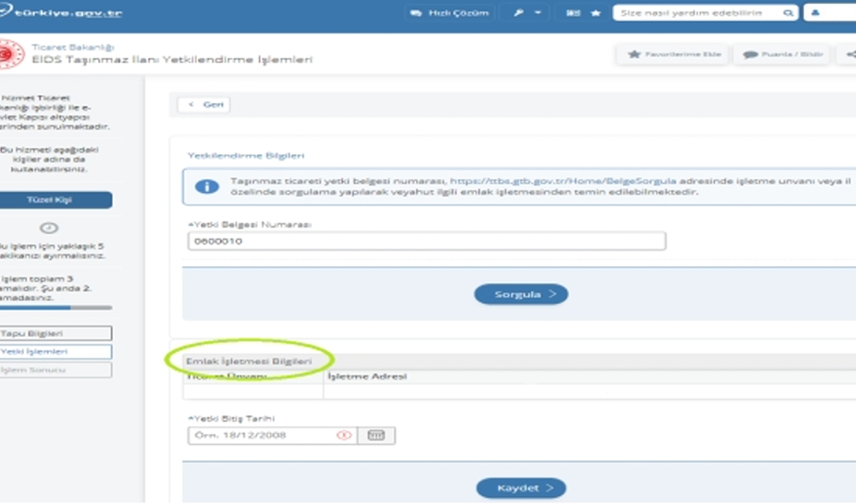Click the star favorites icon in header
This screenshot has height=504, width=856.
(595, 13)
